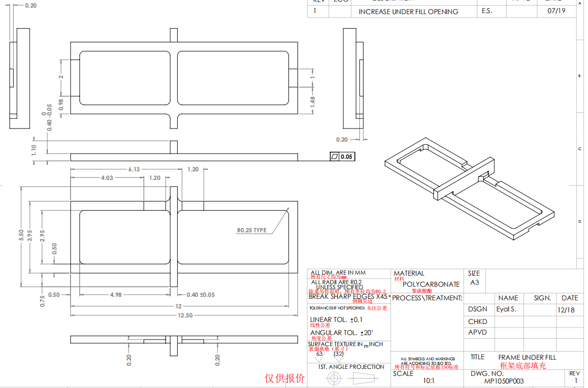The height and width of the screenshot is (388, 588).
Task: Click the 'APVD' row label
Action: point(477,332)
